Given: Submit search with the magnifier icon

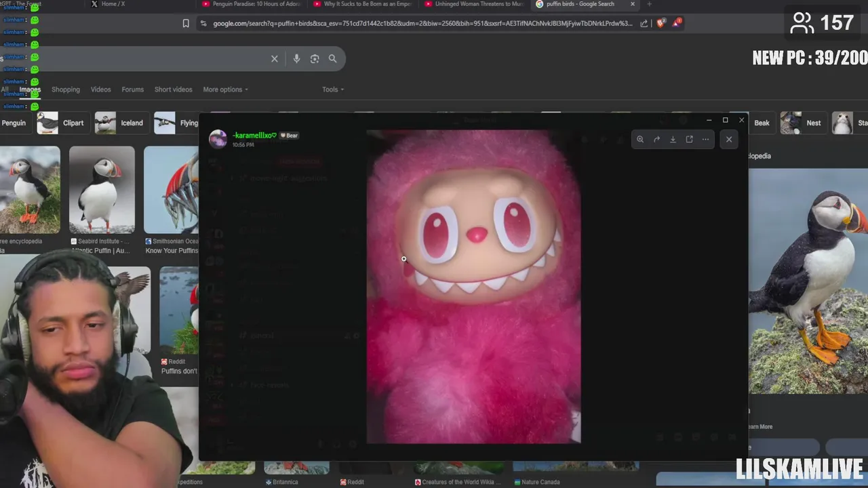Looking at the screenshot, I should [332, 59].
